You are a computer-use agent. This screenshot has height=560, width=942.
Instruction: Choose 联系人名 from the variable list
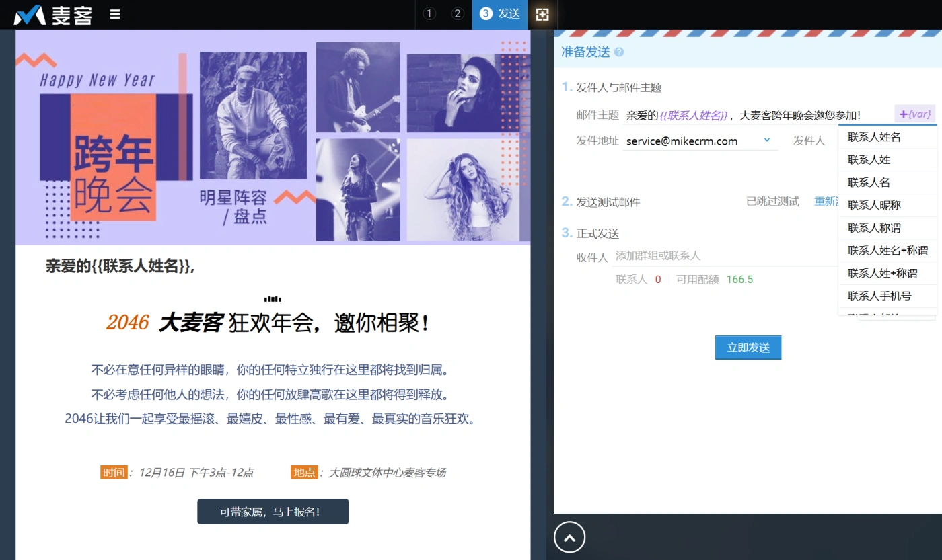click(x=887, y=183)
